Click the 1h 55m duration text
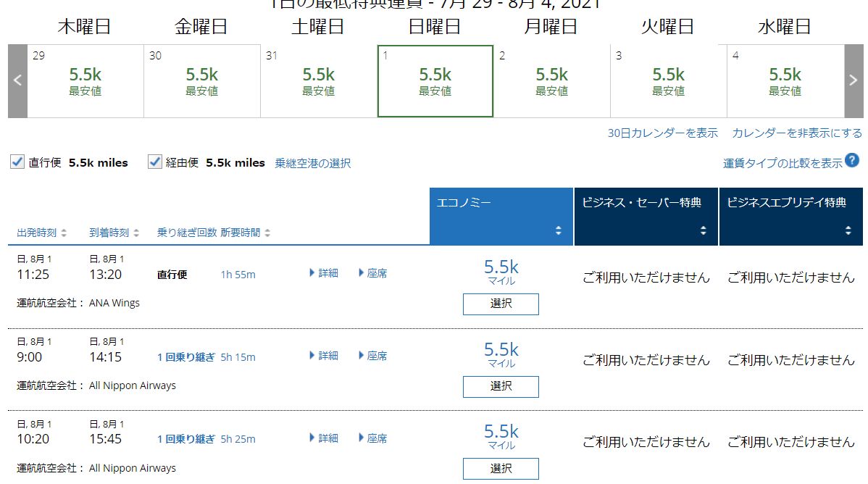 tap(238, 275)
